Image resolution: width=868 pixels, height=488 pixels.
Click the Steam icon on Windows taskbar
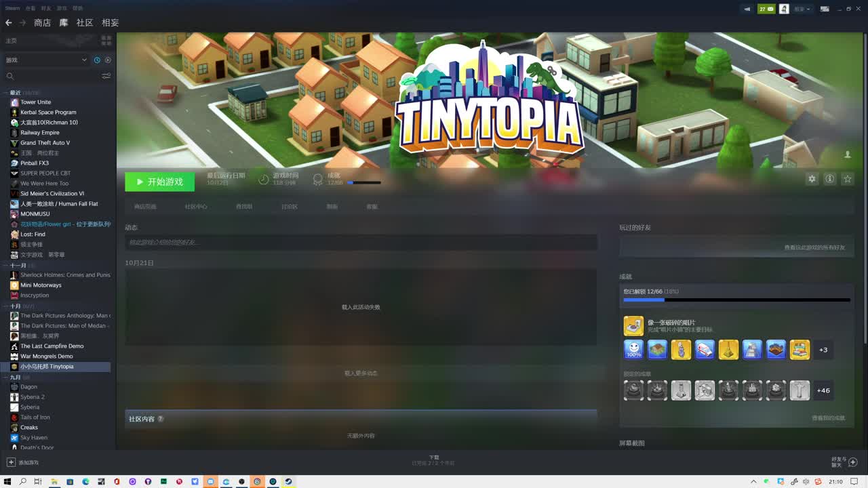[288, 482]
